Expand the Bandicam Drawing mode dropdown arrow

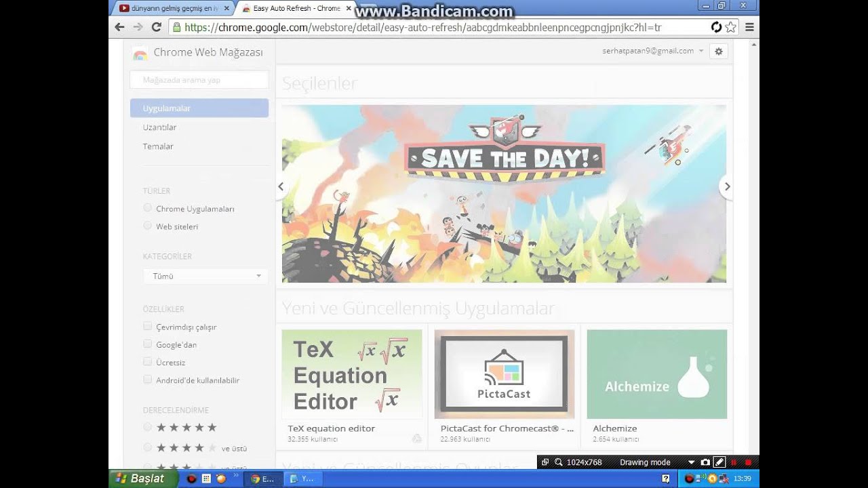coord(691,462)
